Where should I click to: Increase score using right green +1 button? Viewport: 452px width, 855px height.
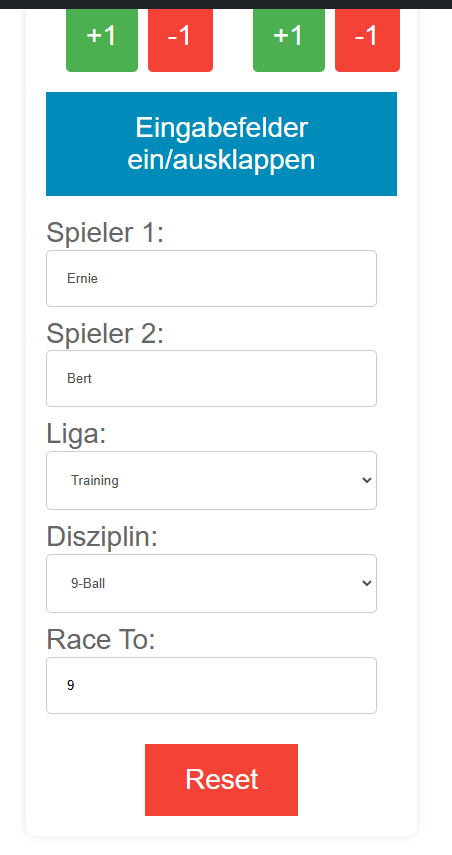click(x=289, y=40)
